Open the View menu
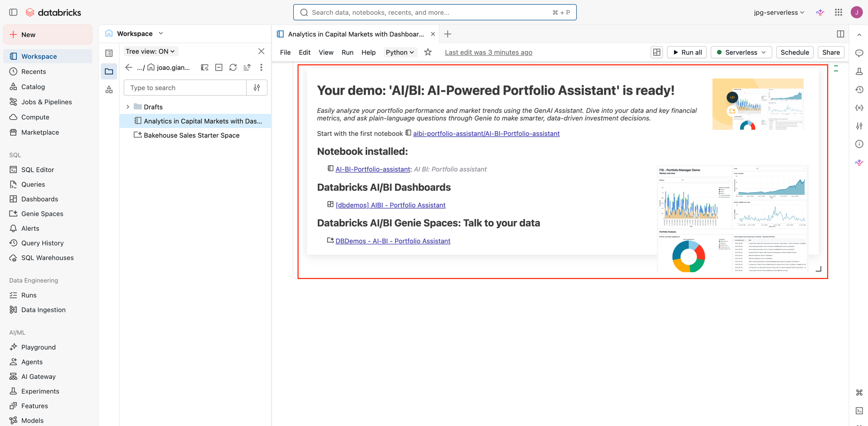 pos(326,52)
